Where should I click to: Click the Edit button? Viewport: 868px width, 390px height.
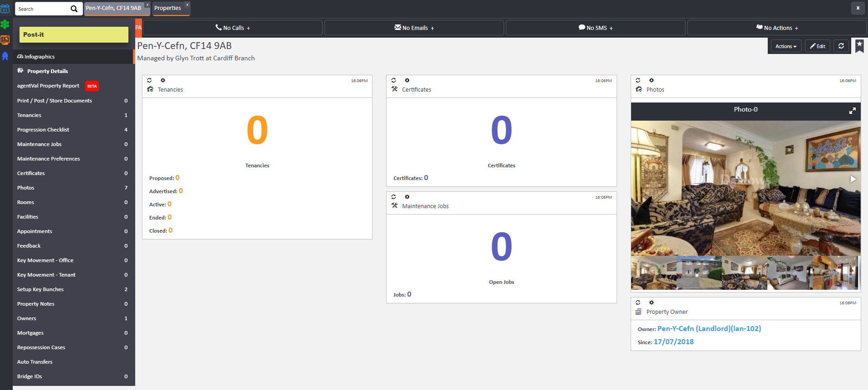817,46
